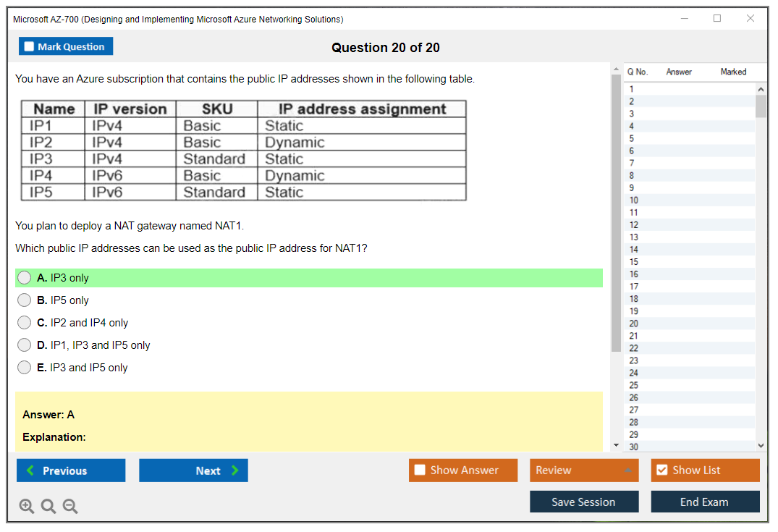Uncheck the Show List checkbox
Image resolution: width=778 pixels, height=532 pixels.
(661, 470)
